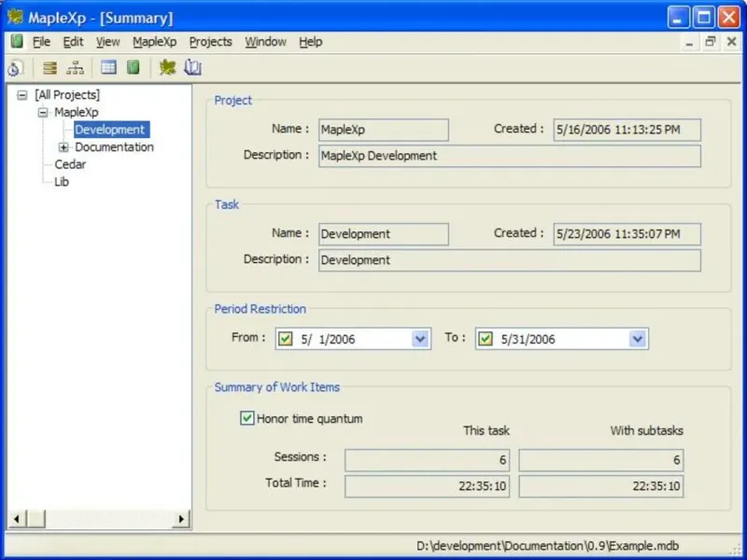The width and height of the screenshot is (747, 560).
Task: Click the maple leaf toolbar icon
Action: [x=167, y=67]
